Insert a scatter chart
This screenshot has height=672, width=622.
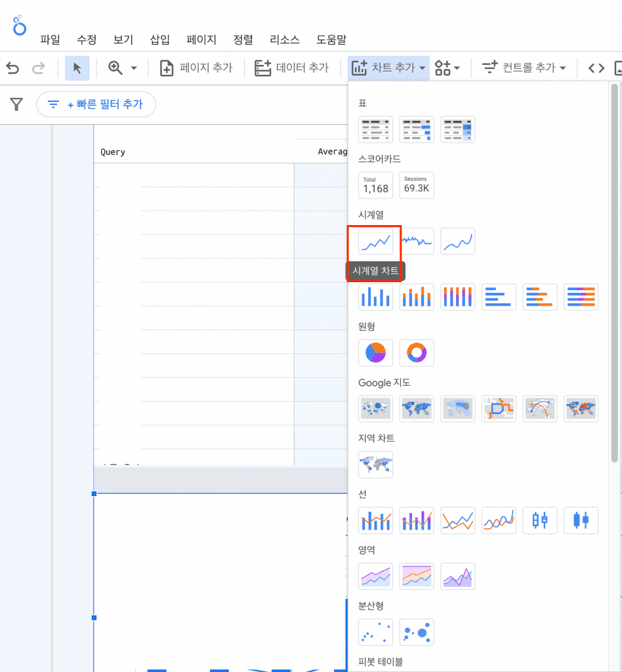tap(376, 632)
